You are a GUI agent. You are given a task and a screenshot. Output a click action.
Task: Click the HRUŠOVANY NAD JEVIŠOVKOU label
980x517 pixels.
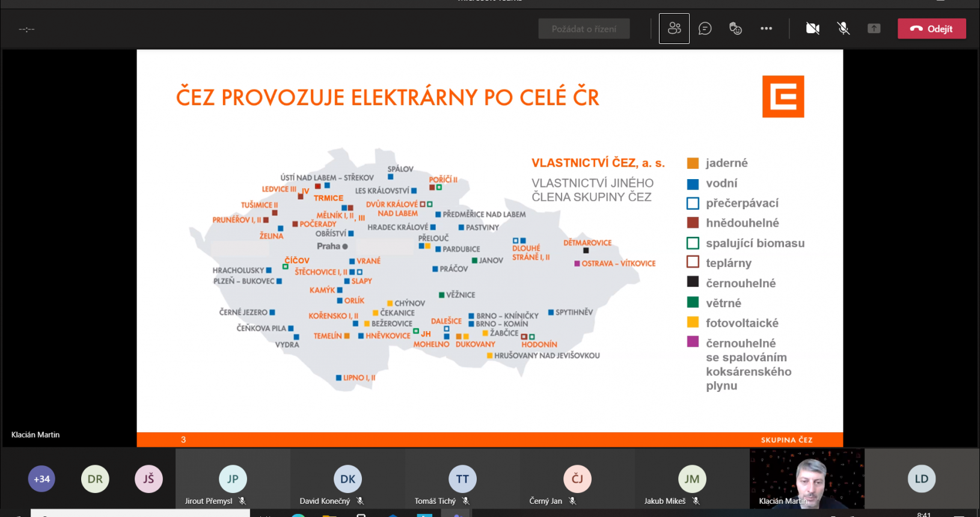tap(547, 356)
